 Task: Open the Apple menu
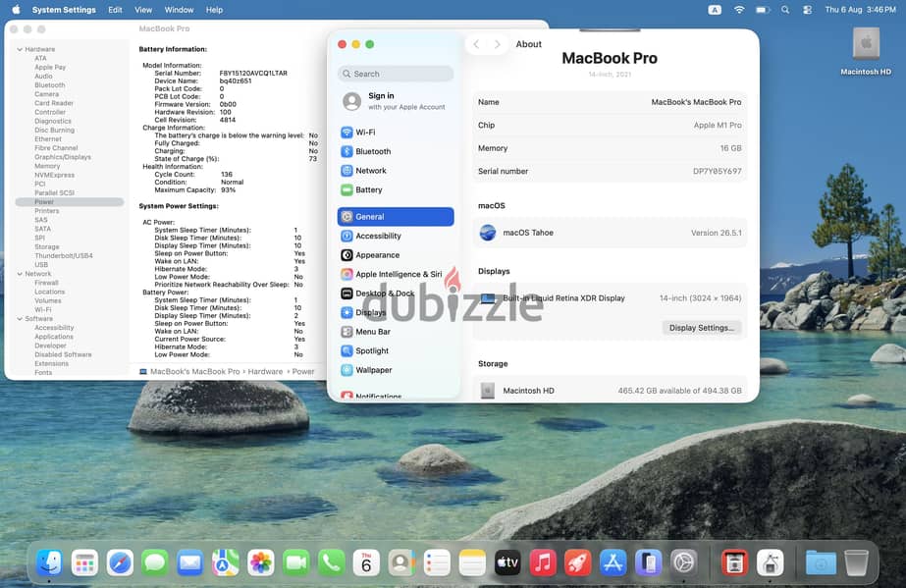pyautogui.click(x=16, y=10)
